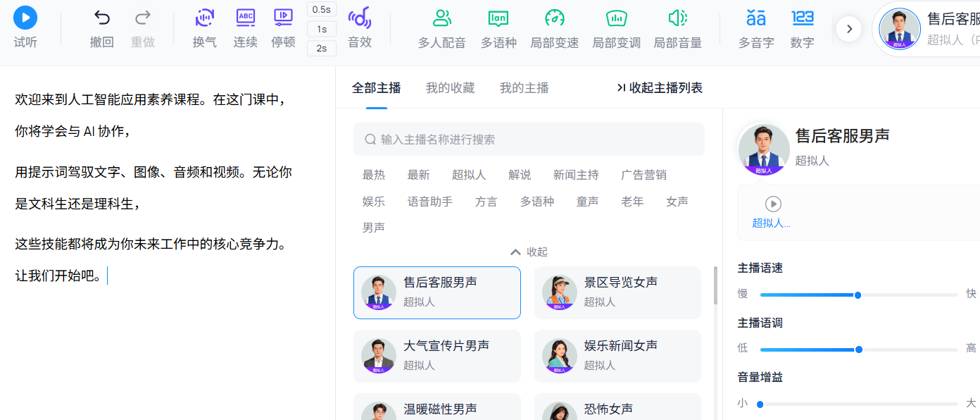Collapse the voice tag filters with 收起

[x=529, y=252]
